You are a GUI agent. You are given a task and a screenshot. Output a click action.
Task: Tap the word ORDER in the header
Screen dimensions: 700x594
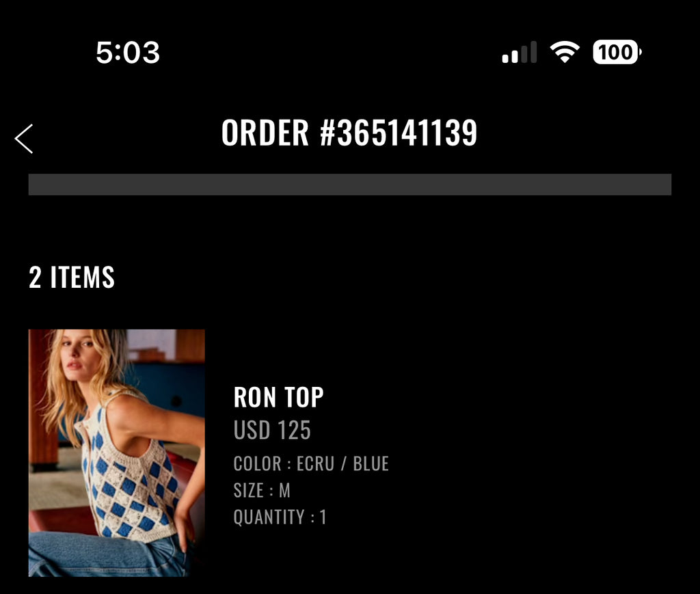(x=265, y=133)
